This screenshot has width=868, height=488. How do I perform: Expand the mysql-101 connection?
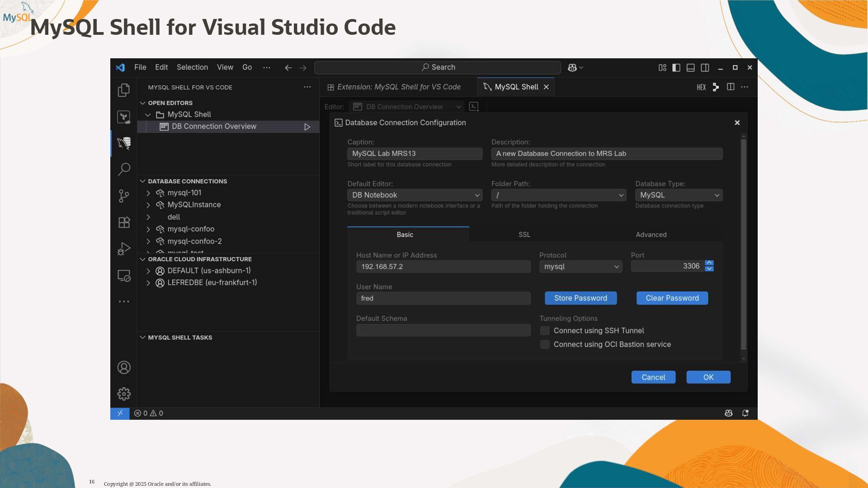148,193
